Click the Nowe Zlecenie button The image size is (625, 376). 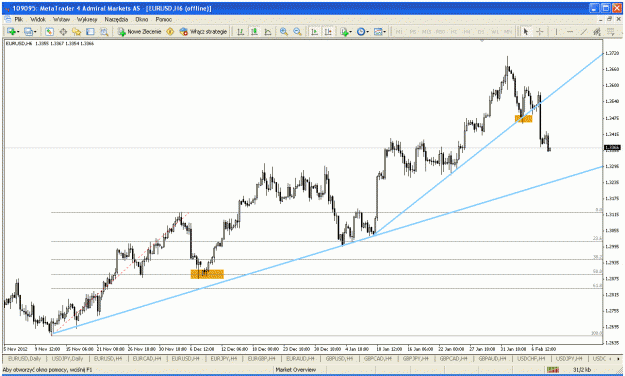tap(140, 31)
